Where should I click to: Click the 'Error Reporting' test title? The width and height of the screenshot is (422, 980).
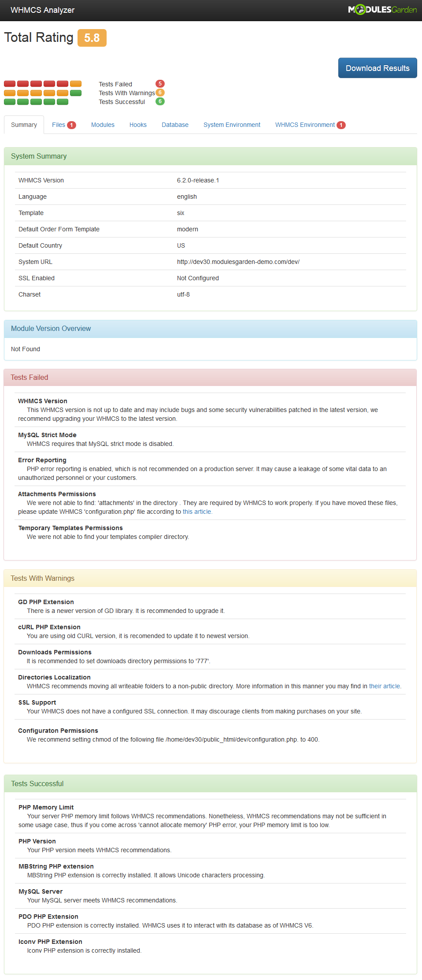click(x=42, y=460)
